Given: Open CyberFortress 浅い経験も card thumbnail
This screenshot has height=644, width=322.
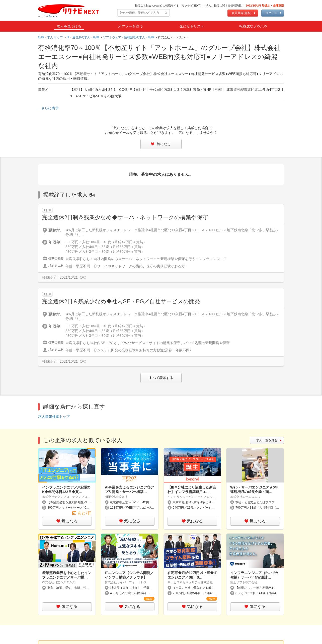Looking at the screenshot, I should click(x=130, y=551).
